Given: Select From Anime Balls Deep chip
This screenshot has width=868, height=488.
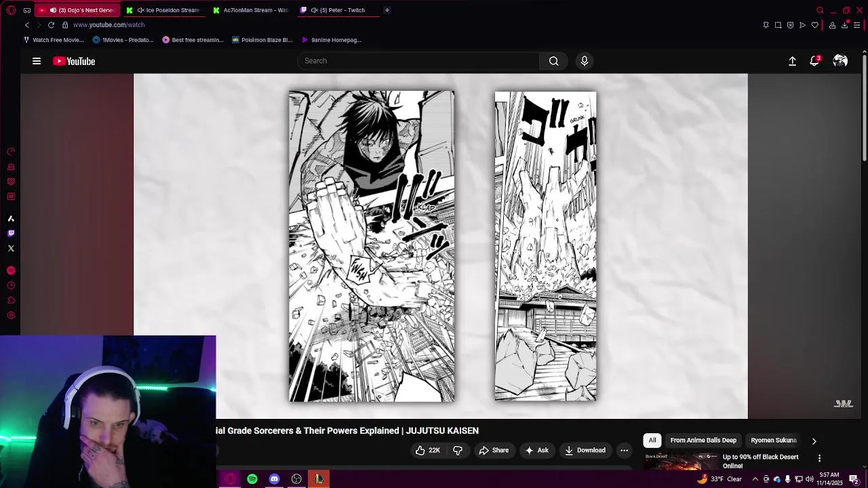Looking at the screenshot, I should point(703,441).
